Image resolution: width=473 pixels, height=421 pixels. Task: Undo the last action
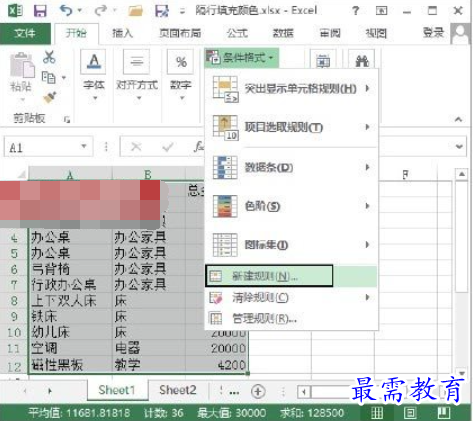(x=66, y=11)
